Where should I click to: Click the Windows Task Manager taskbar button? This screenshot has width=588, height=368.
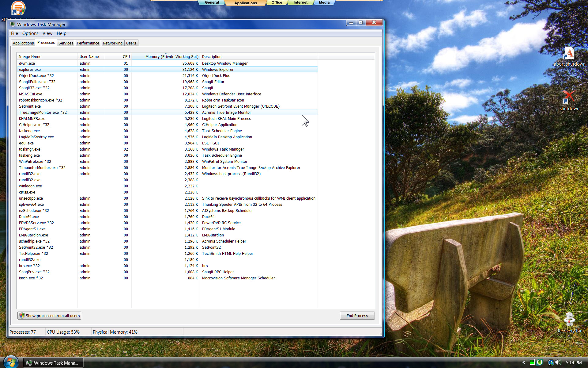pos(54,363)
